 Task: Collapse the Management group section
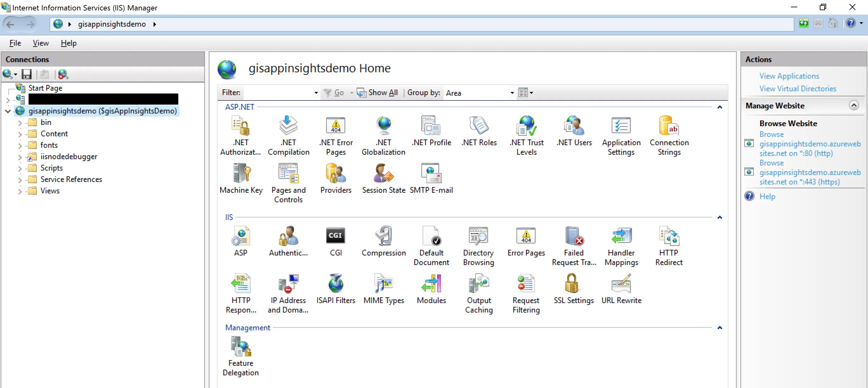coord(720,328)
